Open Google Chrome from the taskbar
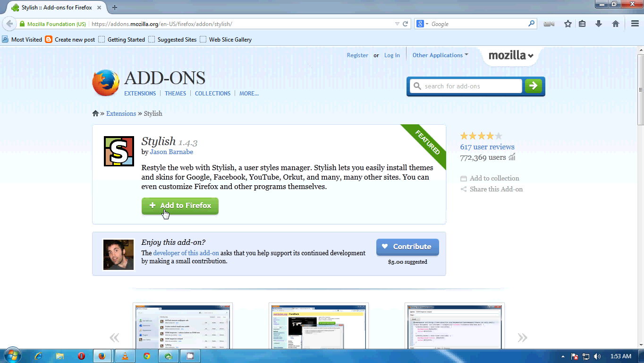 (x=147, y=356)
